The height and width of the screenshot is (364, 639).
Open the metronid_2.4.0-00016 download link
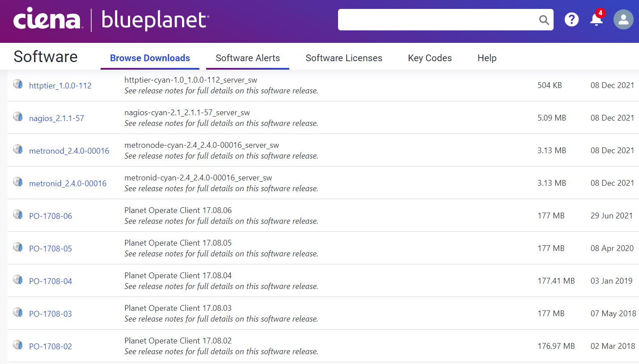[x=68, y=184]
